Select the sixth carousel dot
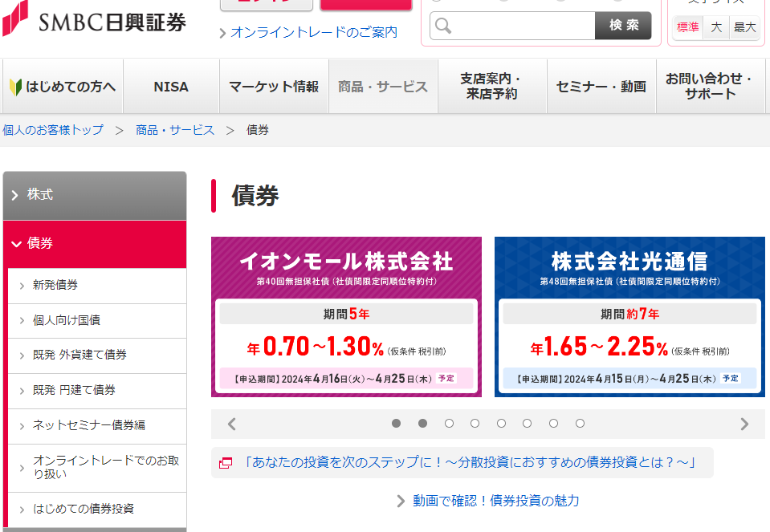The image size is (770, 532). pyautogui.click(x=527, y=423)
